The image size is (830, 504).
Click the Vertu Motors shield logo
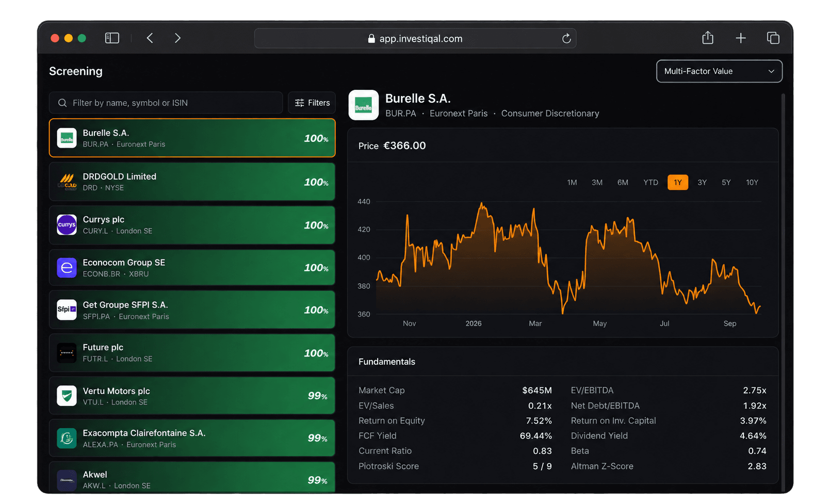67,396
